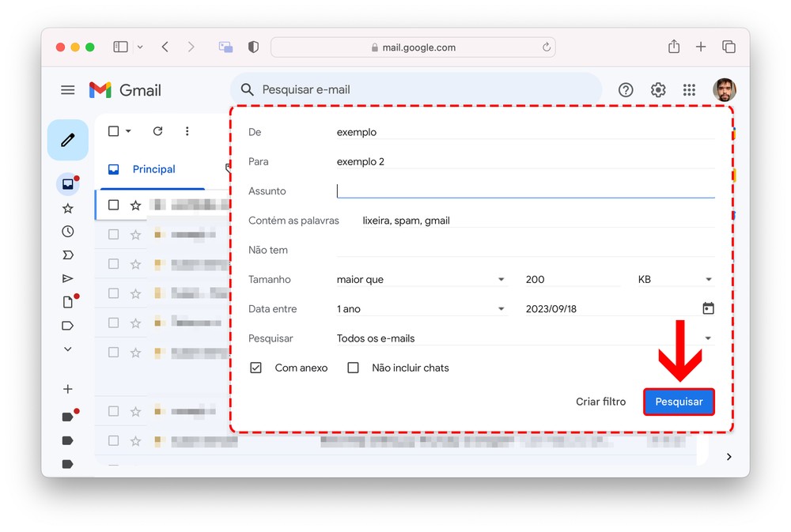Open the snoozed clock icon in sidebar
The height and width of the screenshot is (532, 791).
click(68, 232)
